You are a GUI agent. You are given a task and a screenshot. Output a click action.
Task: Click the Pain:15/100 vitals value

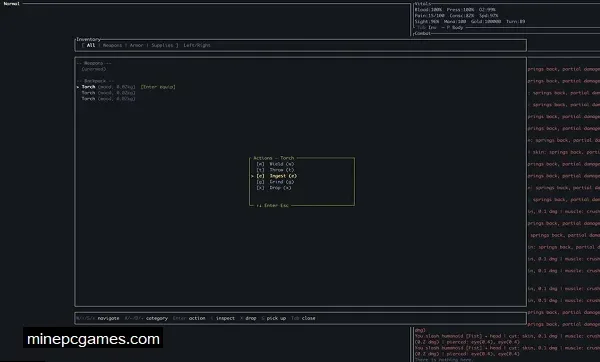coord(430,16)
